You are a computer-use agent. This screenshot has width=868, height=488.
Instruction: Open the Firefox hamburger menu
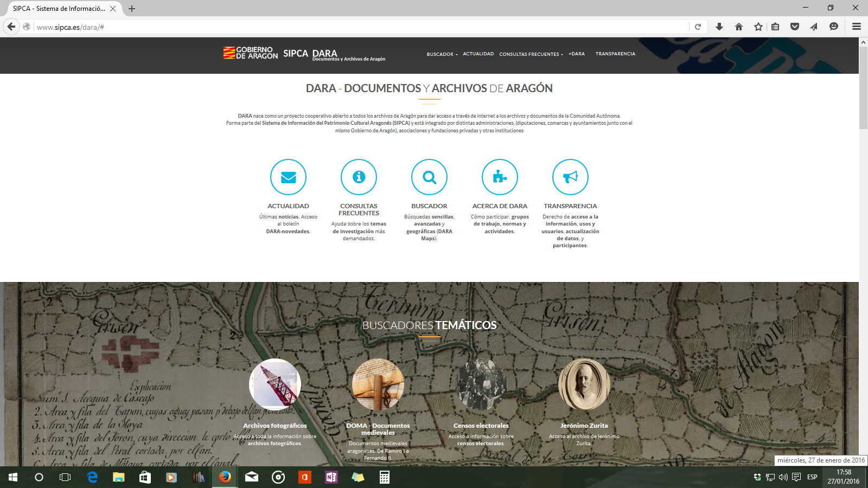(857, 27)
